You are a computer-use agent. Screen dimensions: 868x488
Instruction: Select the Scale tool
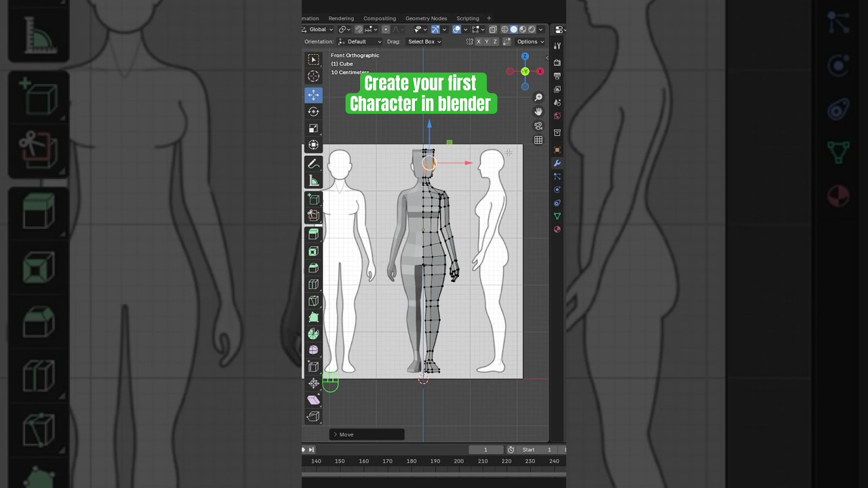click(313, 128)
